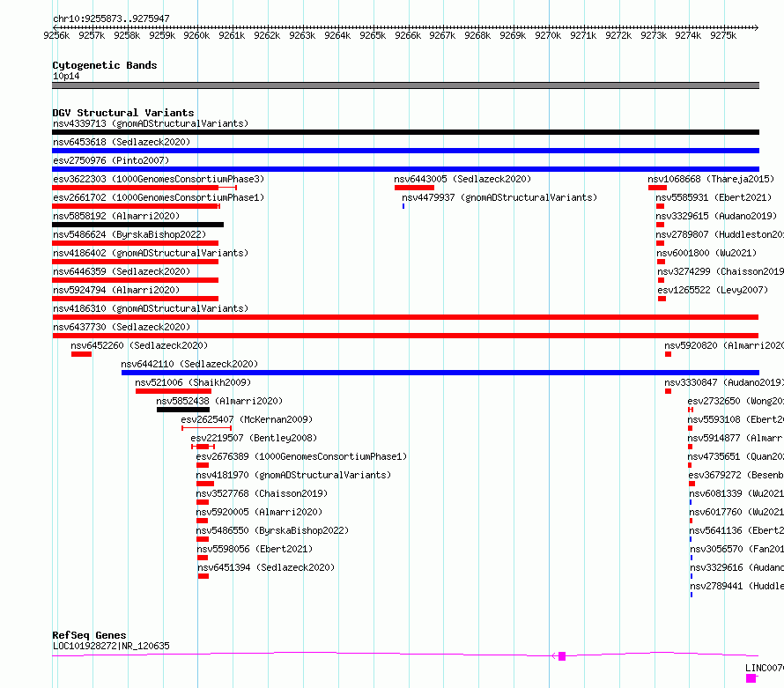This screenshot has height=688, width=784.
Task: Select the red nsv1068668 Thareja2015 bar
Action: (657, 188)
